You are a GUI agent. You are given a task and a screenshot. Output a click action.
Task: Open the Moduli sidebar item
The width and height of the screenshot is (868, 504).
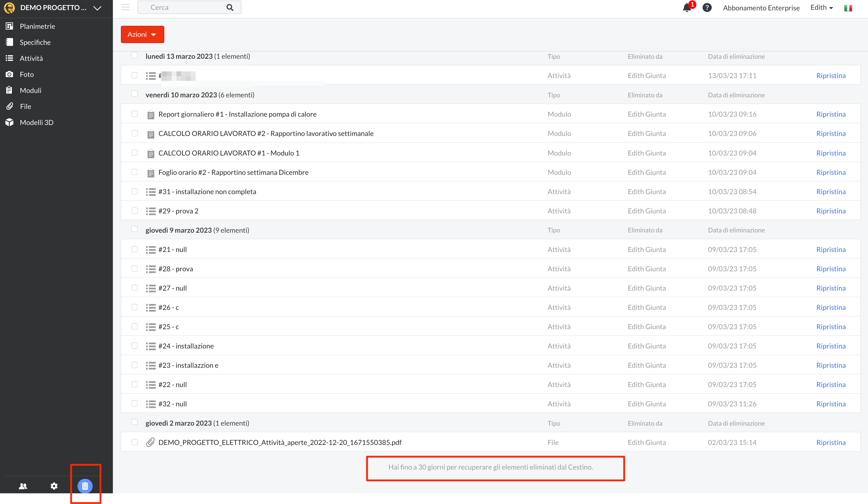point(30,90)
